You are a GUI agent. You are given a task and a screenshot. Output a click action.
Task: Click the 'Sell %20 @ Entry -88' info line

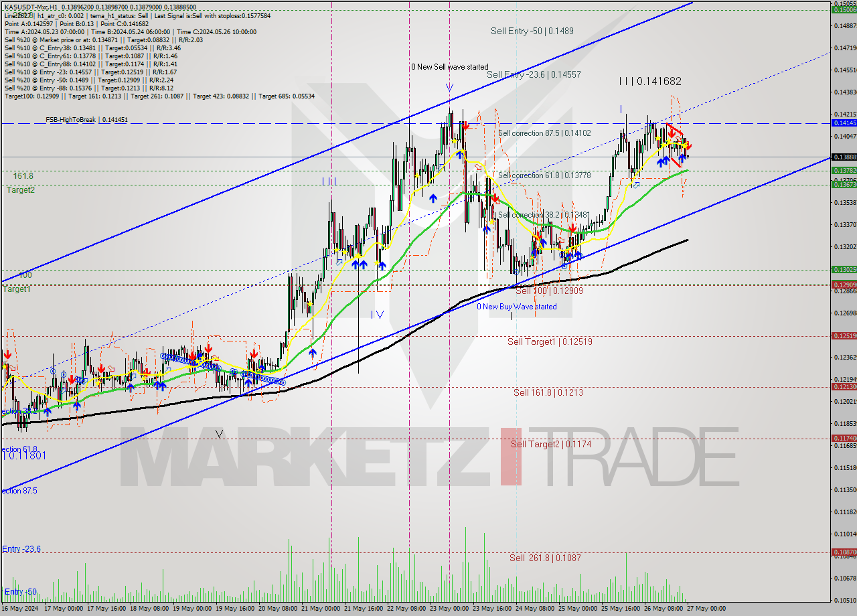pyautogui.click(x=88, y=88)
